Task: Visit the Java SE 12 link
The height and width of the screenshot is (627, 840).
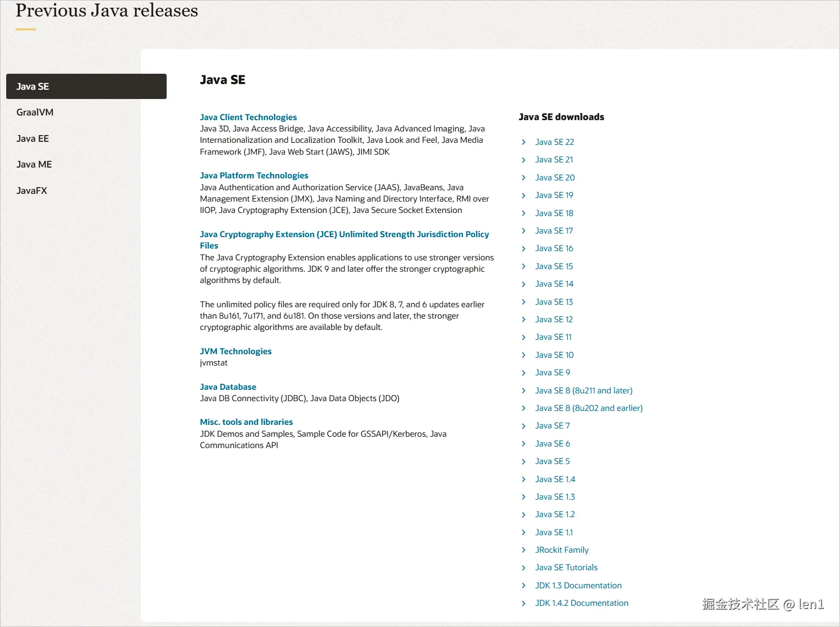Action: pyautogui.click(x=554, y=319)
